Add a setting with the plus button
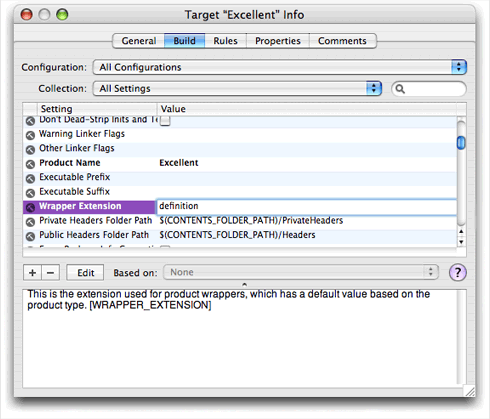Screen dimensions: 490x419 32,273
